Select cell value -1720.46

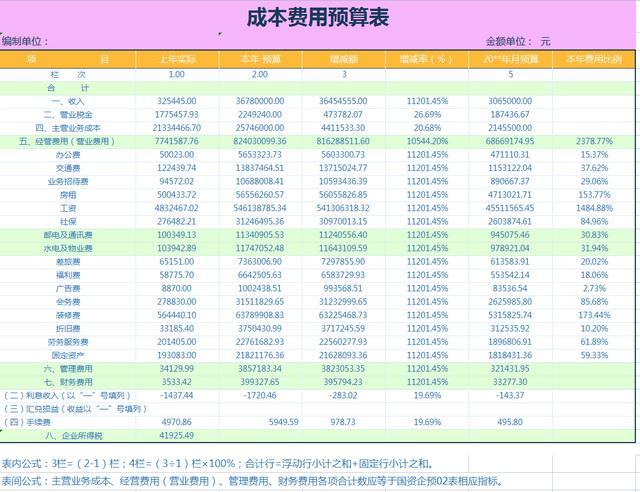tap(260, 396)
